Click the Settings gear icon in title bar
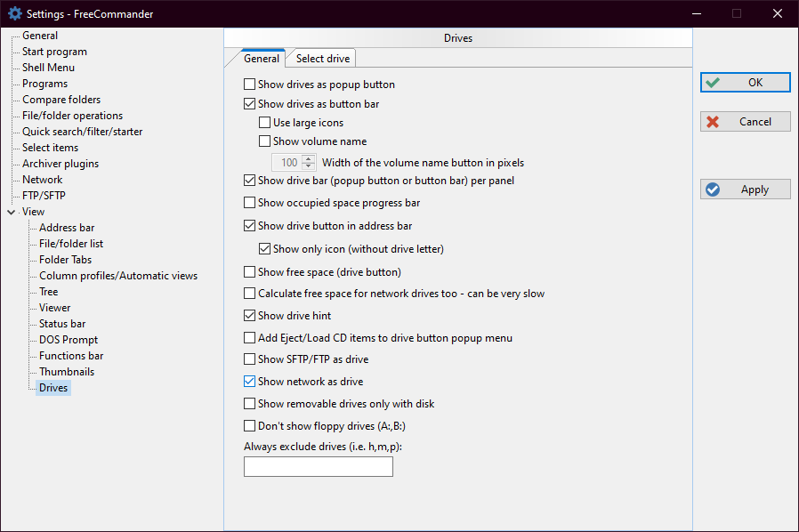Image resolution: width=799 pixels, height=532 pixels. (x=14, y=13)
